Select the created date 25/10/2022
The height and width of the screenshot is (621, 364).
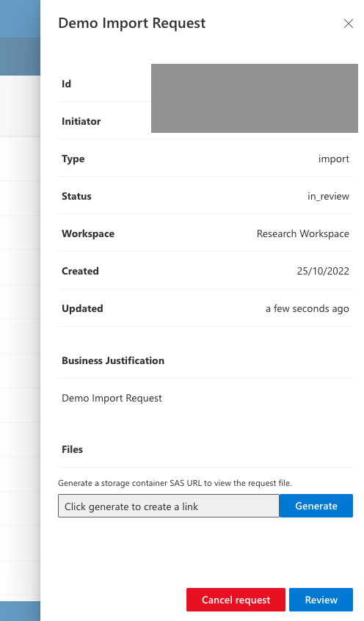(x=323, y=271)
